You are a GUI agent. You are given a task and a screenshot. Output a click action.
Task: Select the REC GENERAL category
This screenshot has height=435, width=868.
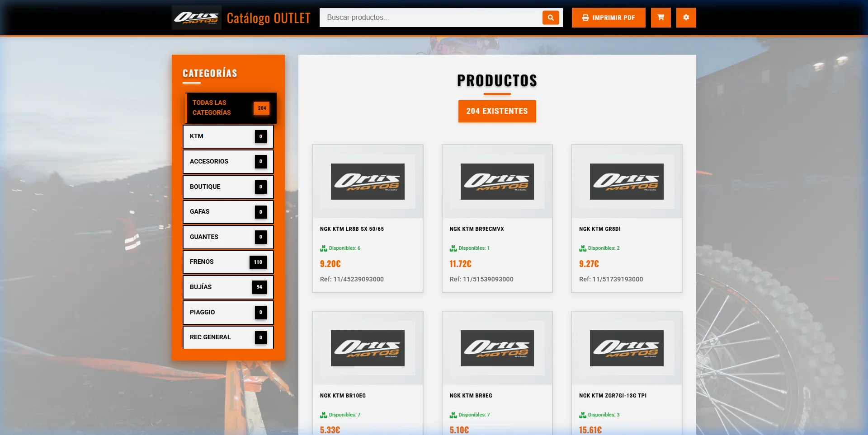click(x=228, y=337)
